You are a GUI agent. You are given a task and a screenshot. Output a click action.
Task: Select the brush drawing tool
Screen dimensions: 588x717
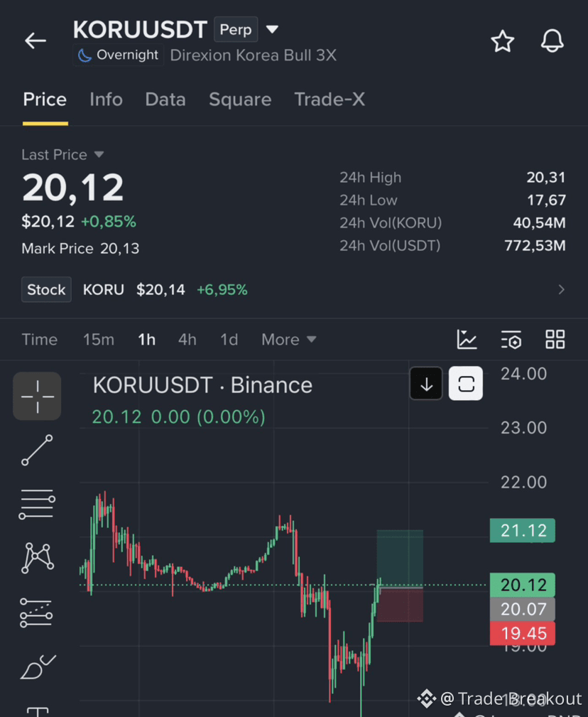tap(38, 667)
